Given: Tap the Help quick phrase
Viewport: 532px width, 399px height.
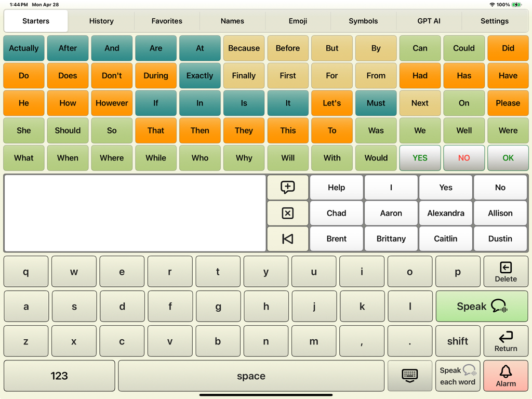Looking at the screenshot, I should [x=336, y=188].
